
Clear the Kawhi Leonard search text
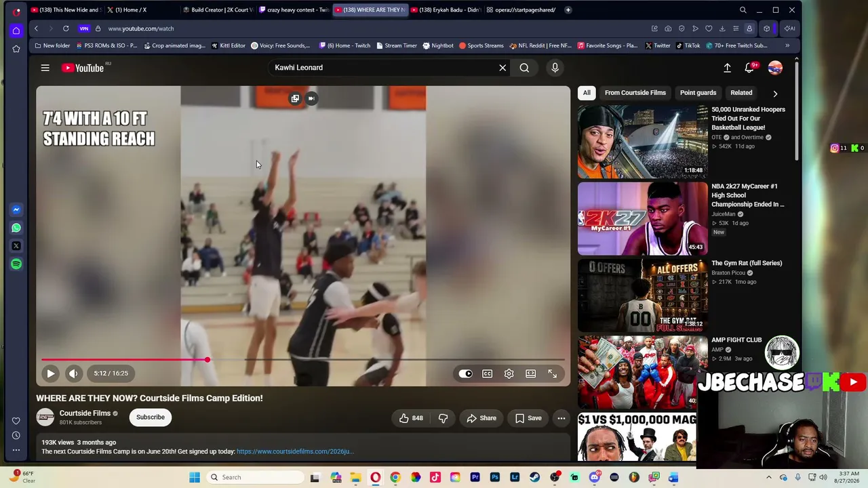(502, 68)
